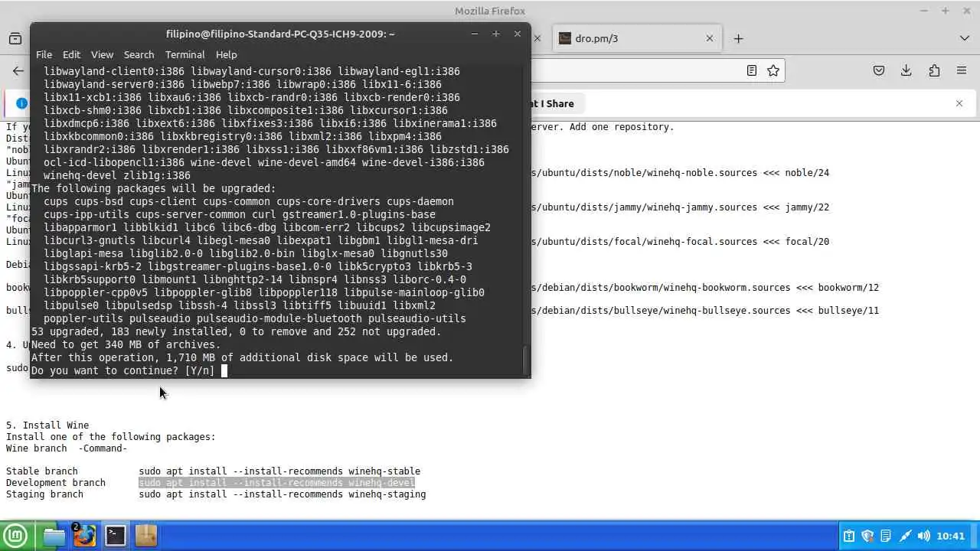Click '53 upgraded, 183 newly installed' line
Image resolution: width=980 pixels, height=551 pixels.
coord(236,331)
